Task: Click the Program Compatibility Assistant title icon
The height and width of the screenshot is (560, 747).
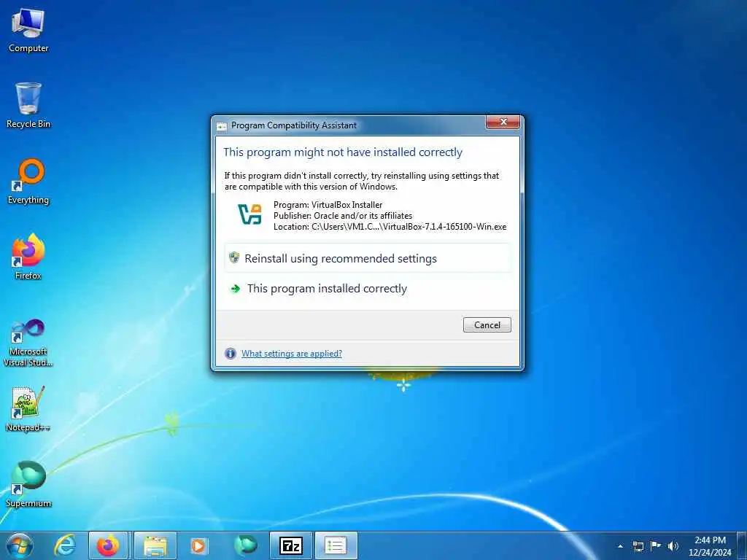Action: tap(222, 125)
